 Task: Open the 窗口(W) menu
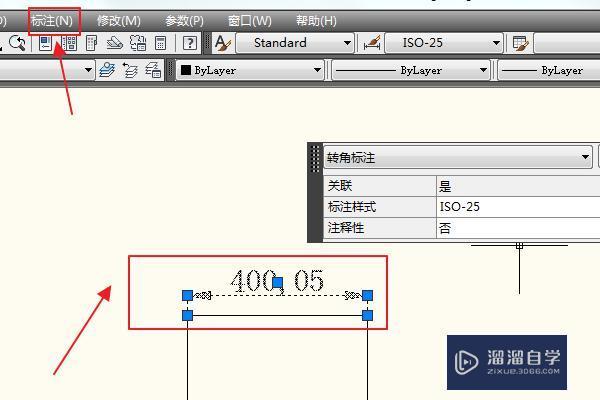[249, 21]
